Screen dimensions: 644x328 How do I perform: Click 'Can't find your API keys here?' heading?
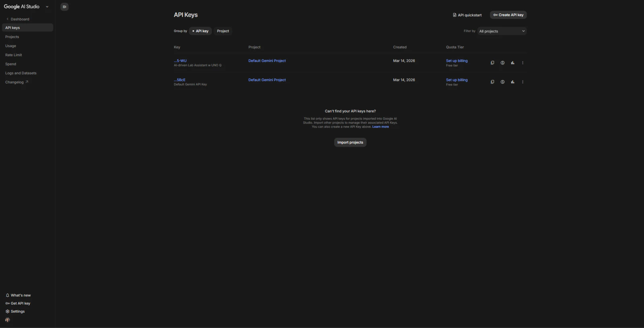point(350,111)
